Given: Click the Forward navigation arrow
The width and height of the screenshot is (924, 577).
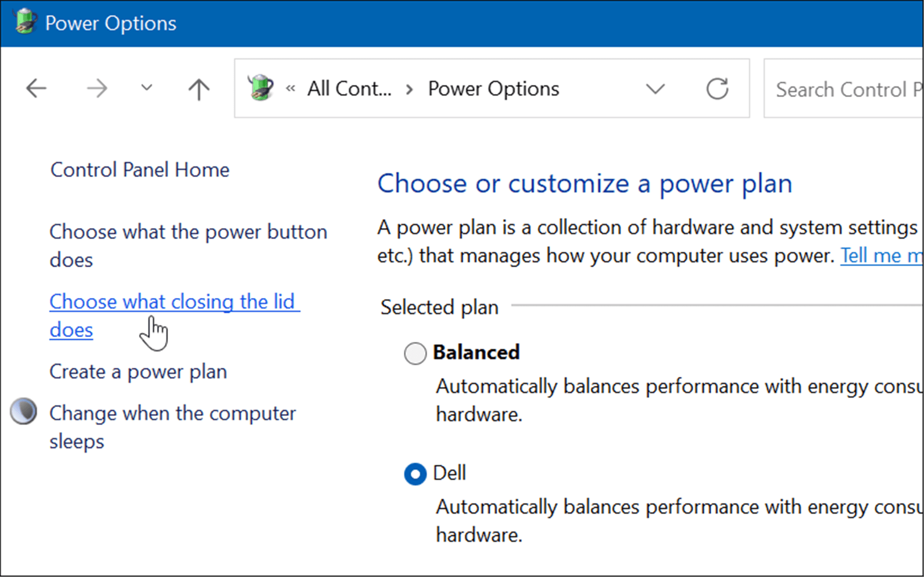Looking at the screenshot, I should 97,89.
